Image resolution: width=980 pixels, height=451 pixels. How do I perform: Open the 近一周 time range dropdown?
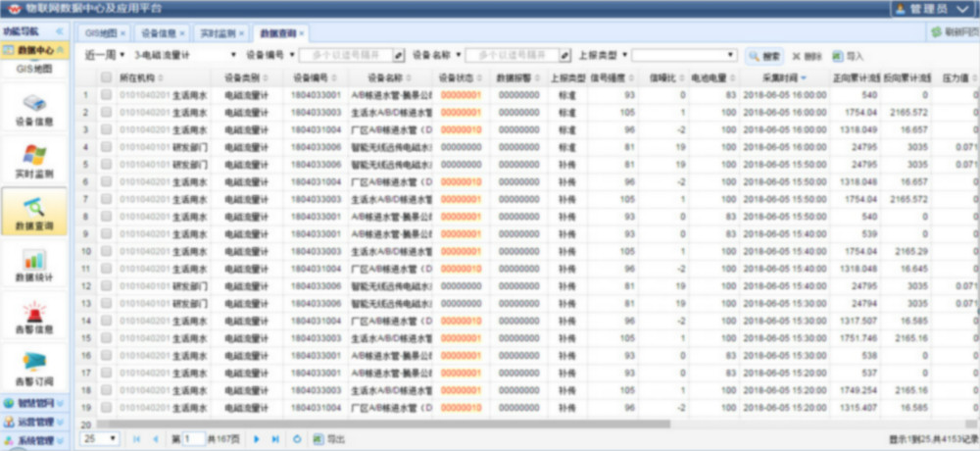pyautogui.click(x=98, y=56)
